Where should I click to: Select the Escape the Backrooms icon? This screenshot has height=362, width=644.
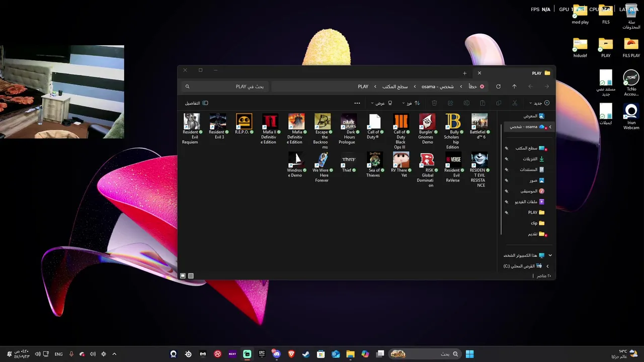tap(322, 131)
